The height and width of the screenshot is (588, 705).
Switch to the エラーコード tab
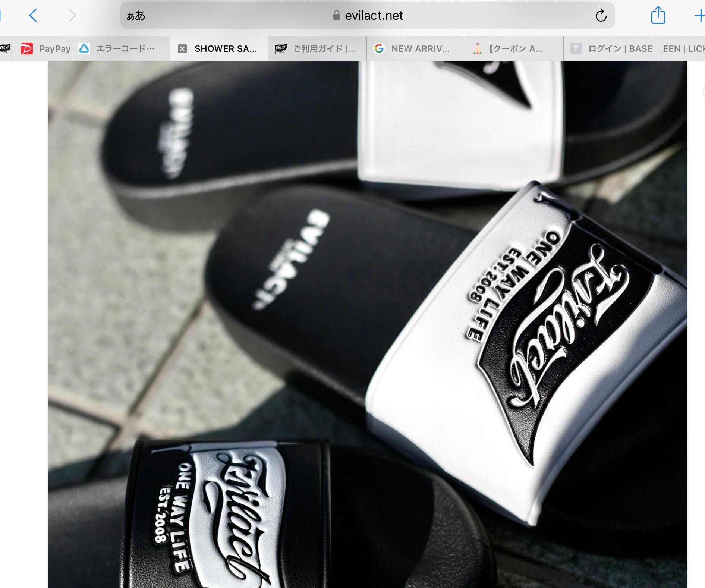click(x=121, y=48)
